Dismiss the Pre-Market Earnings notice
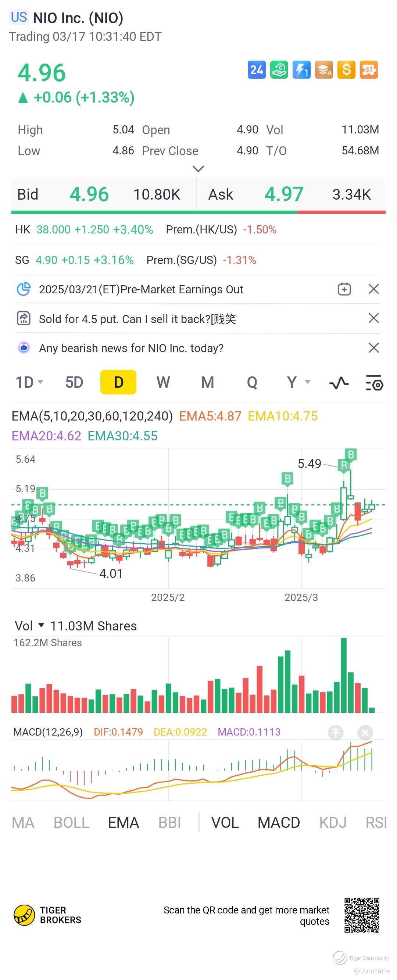Image resolution: width=397 pixels, height=980 pixels. (x=374, y=289)
